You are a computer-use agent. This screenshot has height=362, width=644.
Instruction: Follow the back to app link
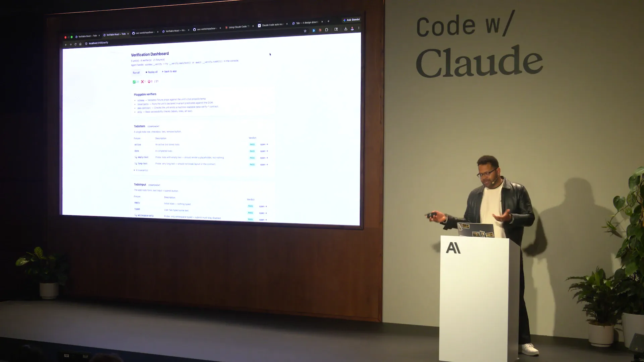pos(169,71)
